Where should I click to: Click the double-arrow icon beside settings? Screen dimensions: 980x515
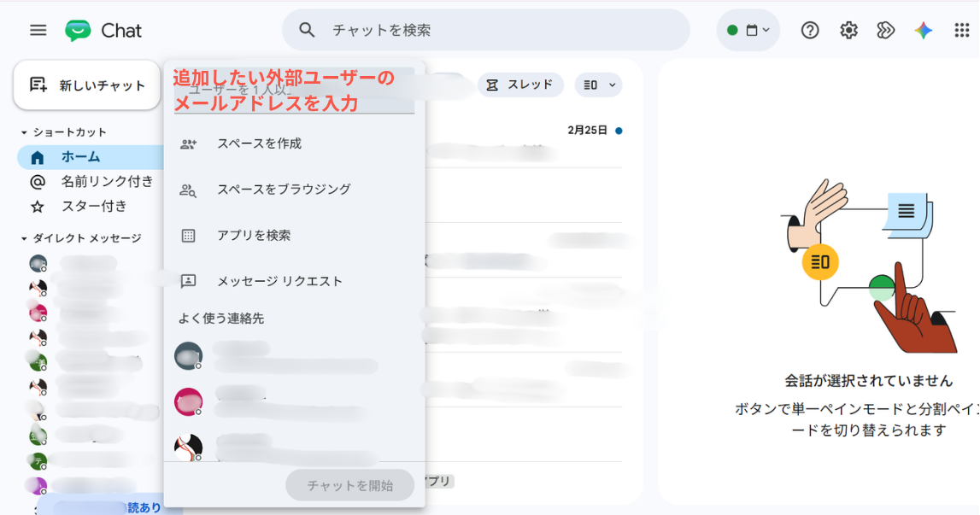[x=886, y=30]
